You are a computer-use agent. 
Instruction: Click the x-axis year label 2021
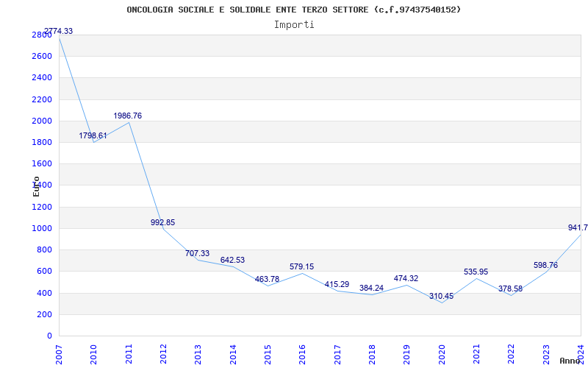click(476, 355)
